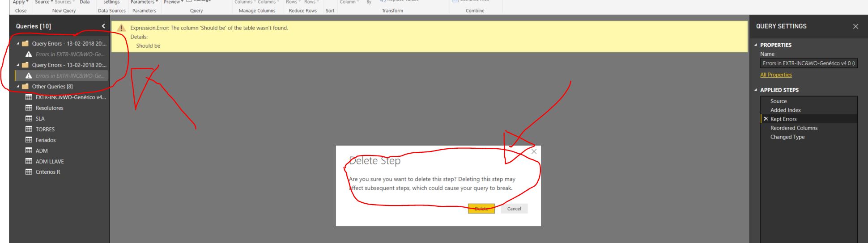This screenshot has height=243, width=868.
Task: Click the table icon next to Resolutores
Action: click(x=29, y=108)
